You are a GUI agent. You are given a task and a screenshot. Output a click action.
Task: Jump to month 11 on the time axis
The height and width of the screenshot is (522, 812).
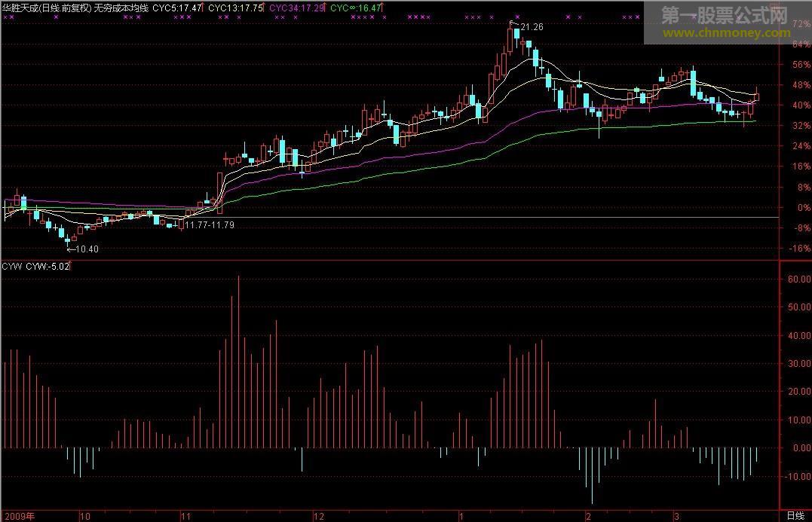click(x=185, y=516)
